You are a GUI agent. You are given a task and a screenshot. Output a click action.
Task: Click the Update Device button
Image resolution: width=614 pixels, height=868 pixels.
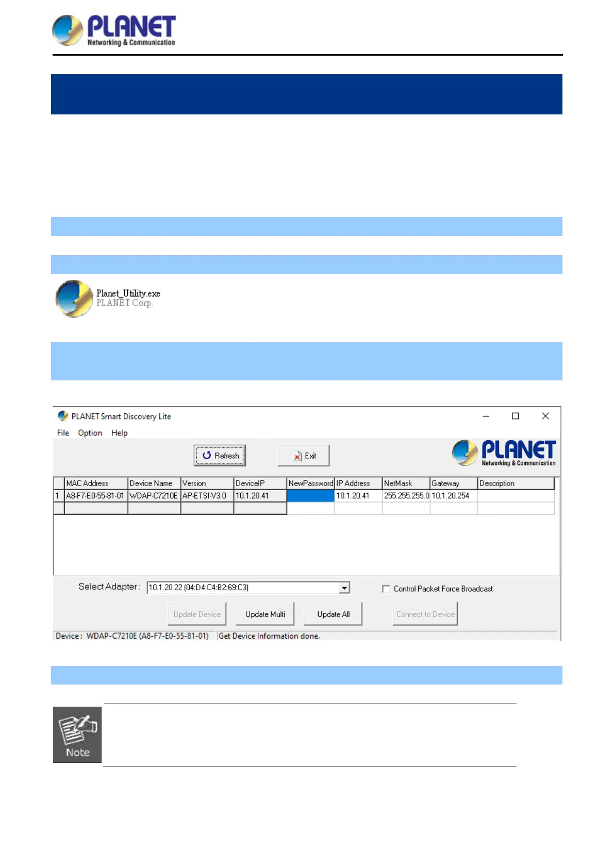pyautogui.click(x=197, y=614)
